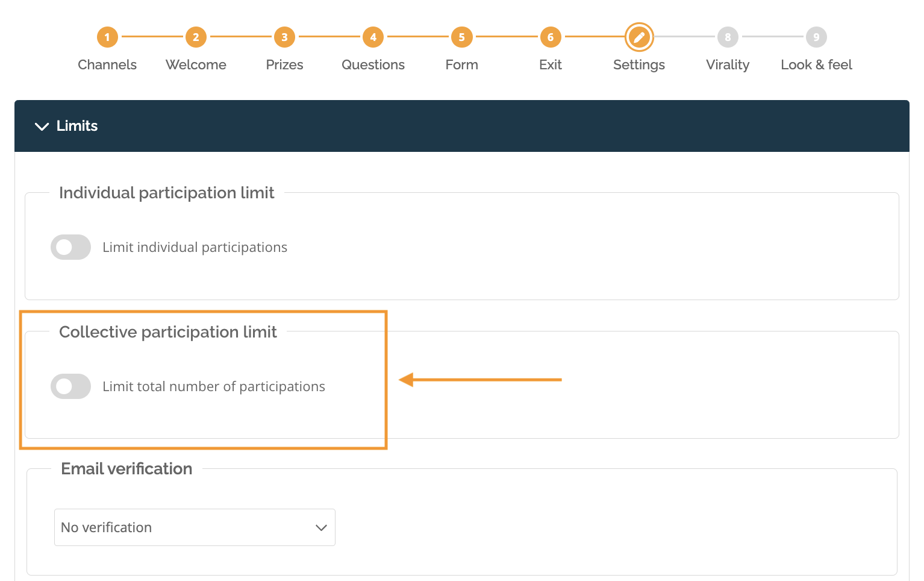Viewport: 924px width, 581px height.
Task: Click step 1 Channels circle icon
Action: point(107,37)
